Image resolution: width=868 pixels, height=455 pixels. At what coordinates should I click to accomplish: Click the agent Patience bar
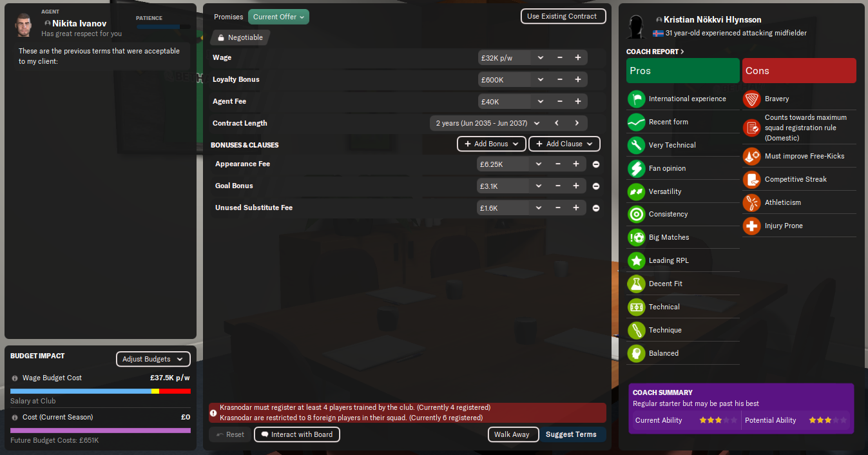[x=162, y=27]
